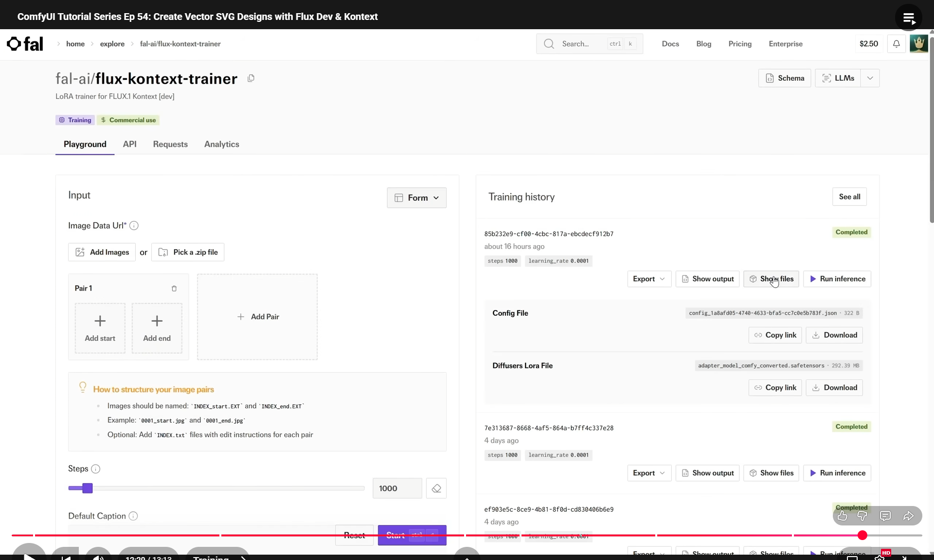The height and width of the screenshot is (560, 934).
Task: Open Export dropdown for first training run
Action: (x=649, y=279)
